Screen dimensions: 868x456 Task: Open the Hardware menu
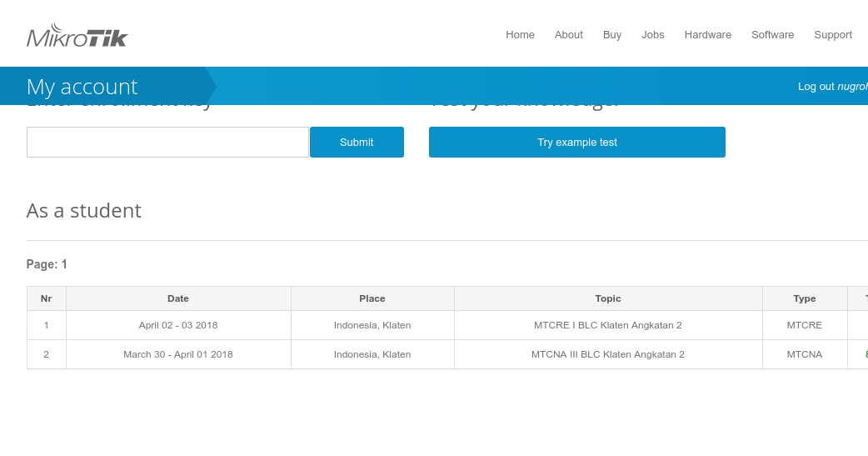(707, 35)
